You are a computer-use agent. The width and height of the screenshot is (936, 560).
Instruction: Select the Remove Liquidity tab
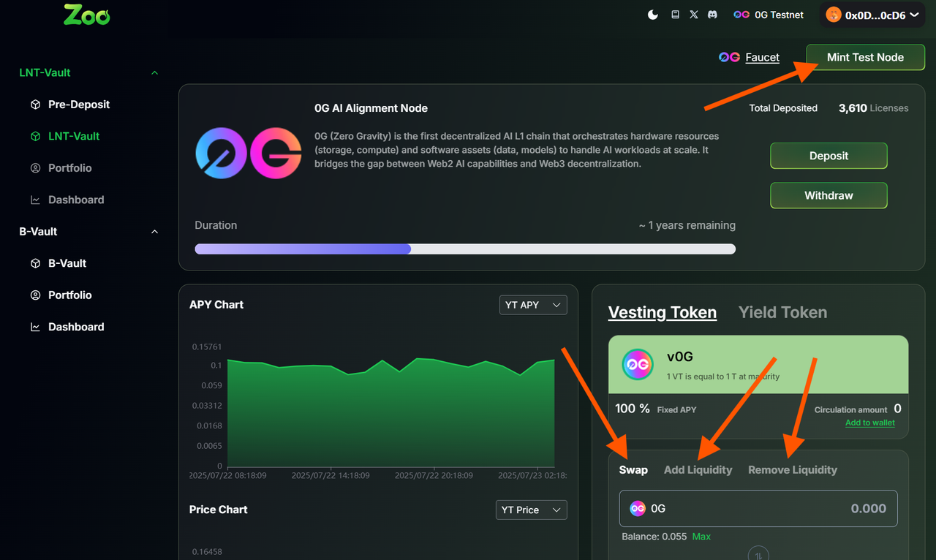point(793,470)
